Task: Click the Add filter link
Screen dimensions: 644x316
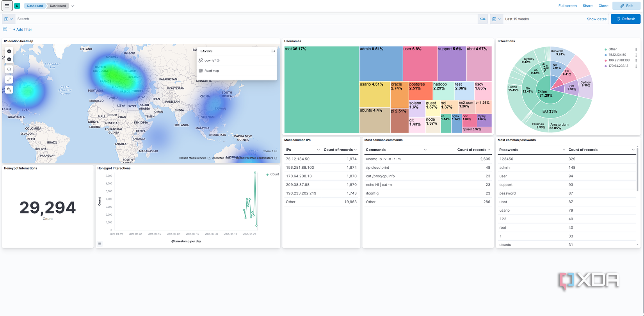Action: (23, 29)
